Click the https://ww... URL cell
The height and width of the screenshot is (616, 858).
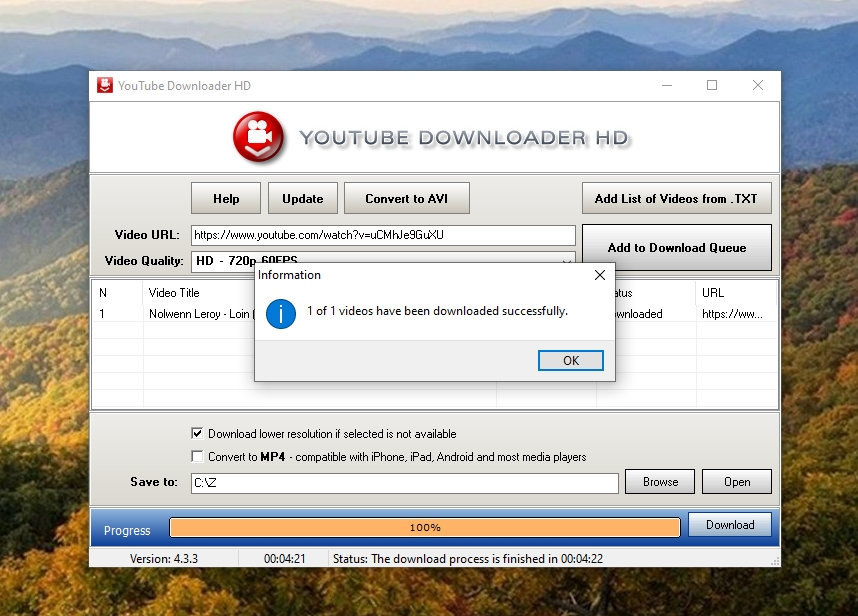click(x=732, y=314)
